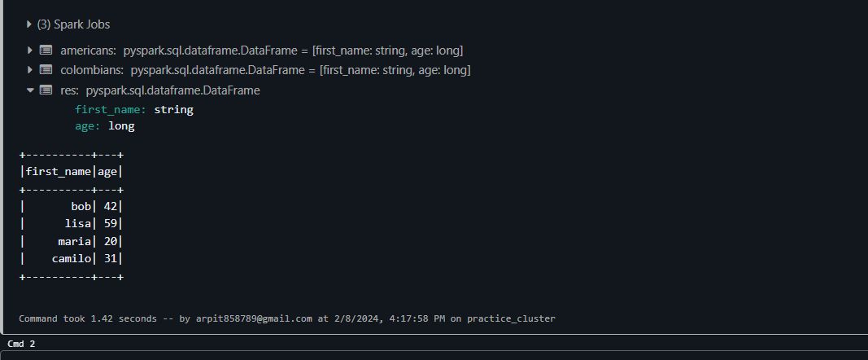Viewport: 868px width, 360px height.
Task: Click the maria row in the output
Action: point(71,241)
